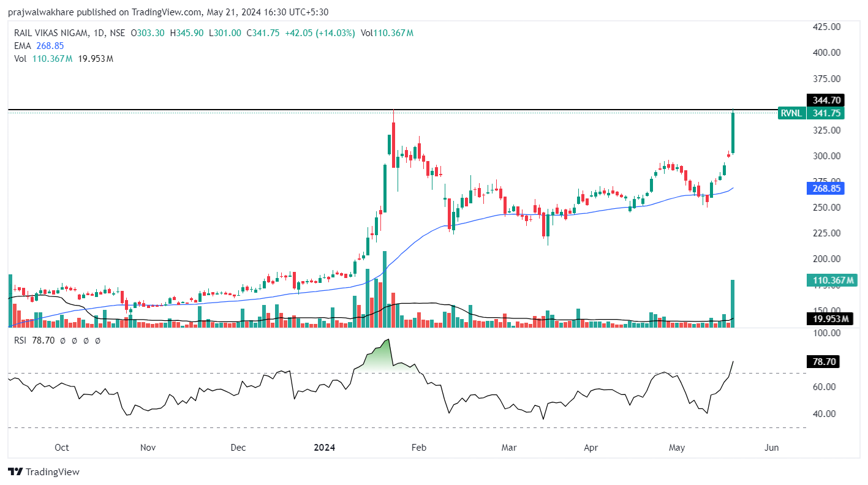The height and width of the screenshot is (485, 868).
Task: Click the Apr date label
Action: click(x=591, y=448)
